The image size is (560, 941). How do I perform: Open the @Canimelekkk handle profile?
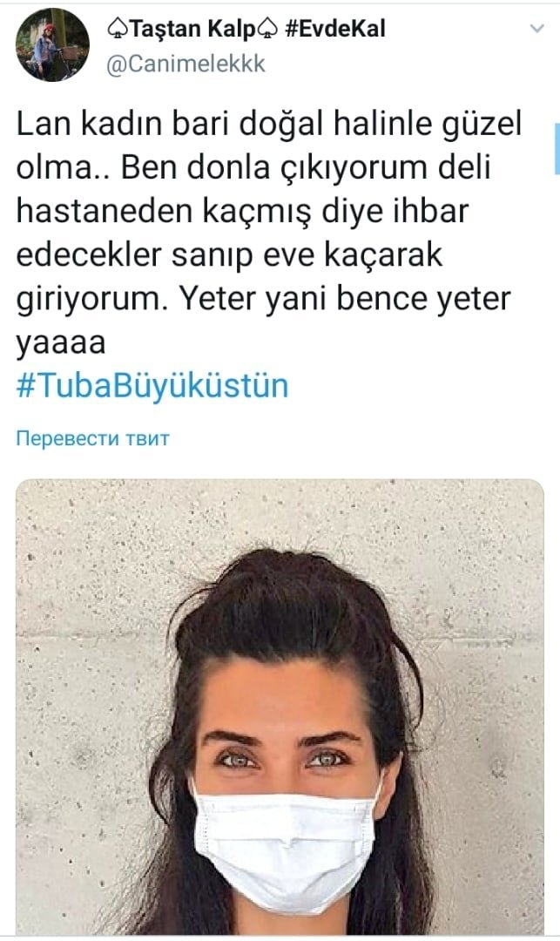186,64
